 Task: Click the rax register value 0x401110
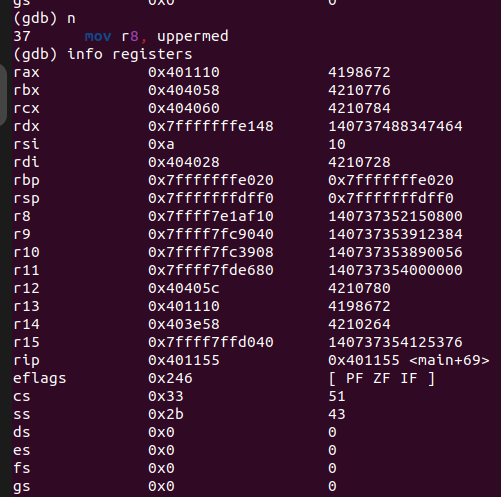tap(184, 72)
